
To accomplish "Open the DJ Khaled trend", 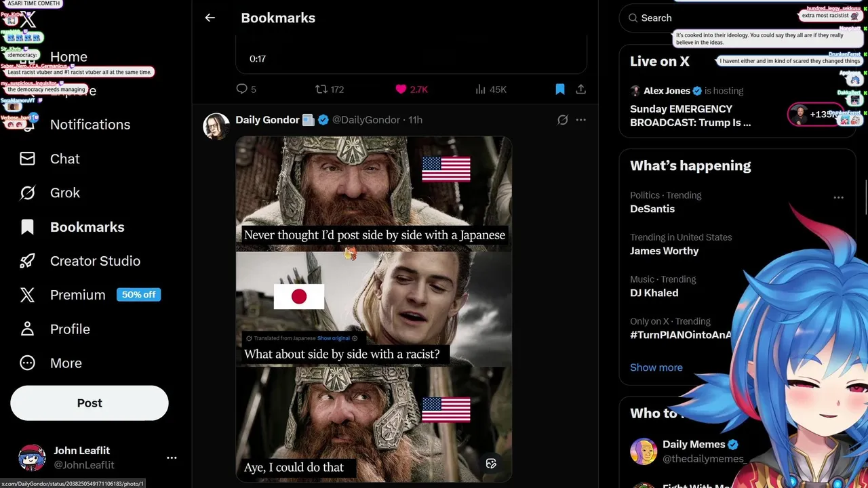I will tap(654, 293).
